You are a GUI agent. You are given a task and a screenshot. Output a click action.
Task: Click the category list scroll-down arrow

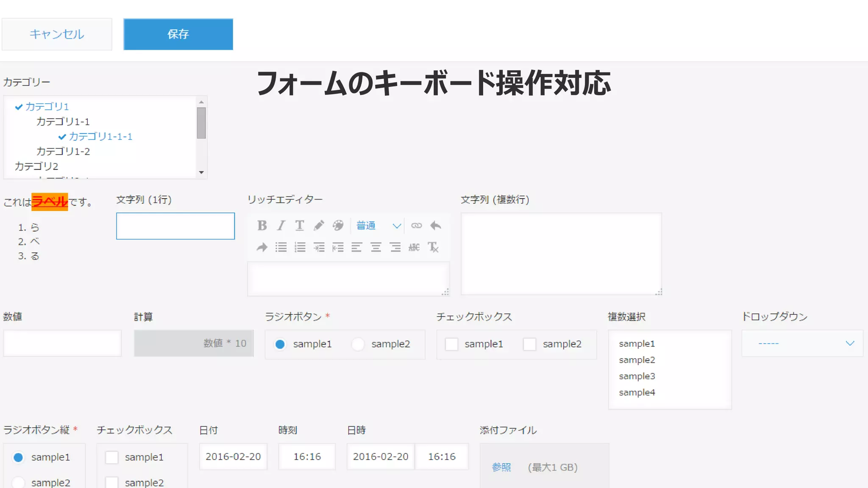coord(201,172)
